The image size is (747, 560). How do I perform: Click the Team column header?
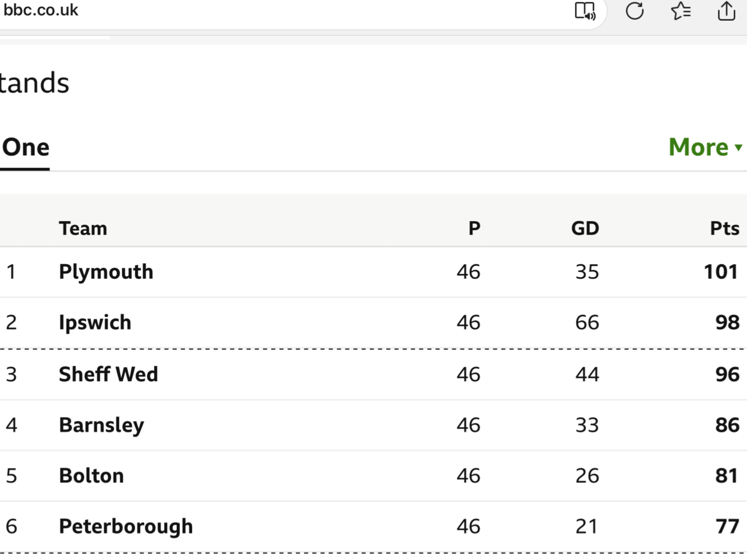[83, 229]
